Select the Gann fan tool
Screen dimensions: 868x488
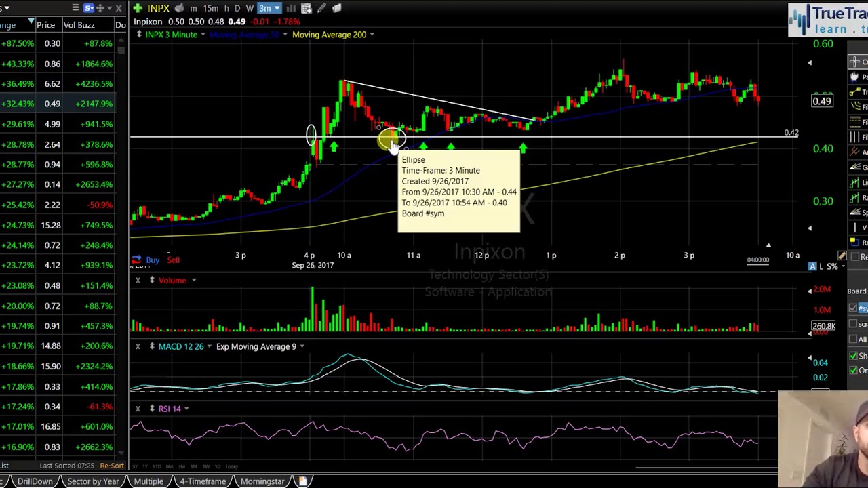(x=855, y=167)
